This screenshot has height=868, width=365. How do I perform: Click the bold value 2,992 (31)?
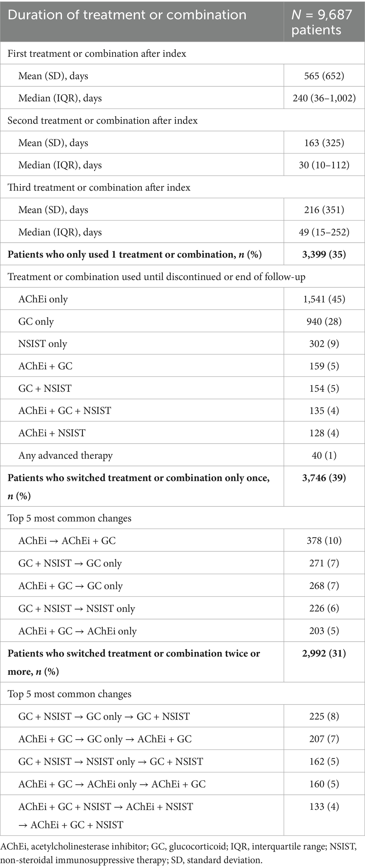pyautogui.click(x=324, y=653)
